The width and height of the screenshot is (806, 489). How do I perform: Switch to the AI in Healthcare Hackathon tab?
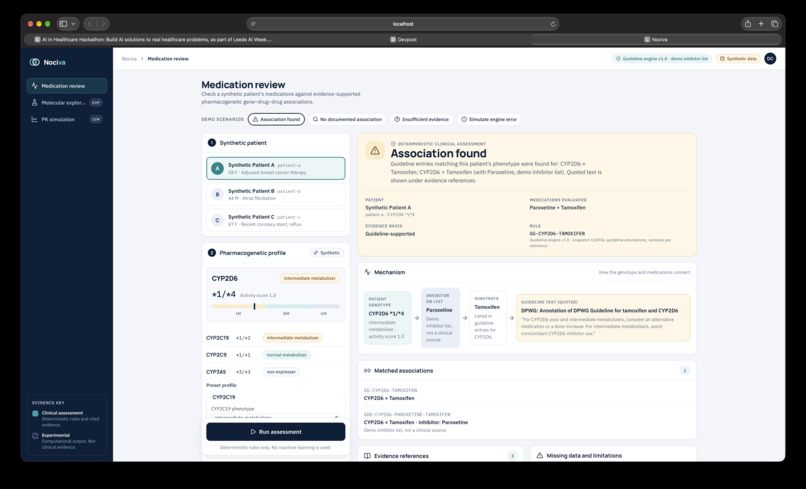point(152,39)
